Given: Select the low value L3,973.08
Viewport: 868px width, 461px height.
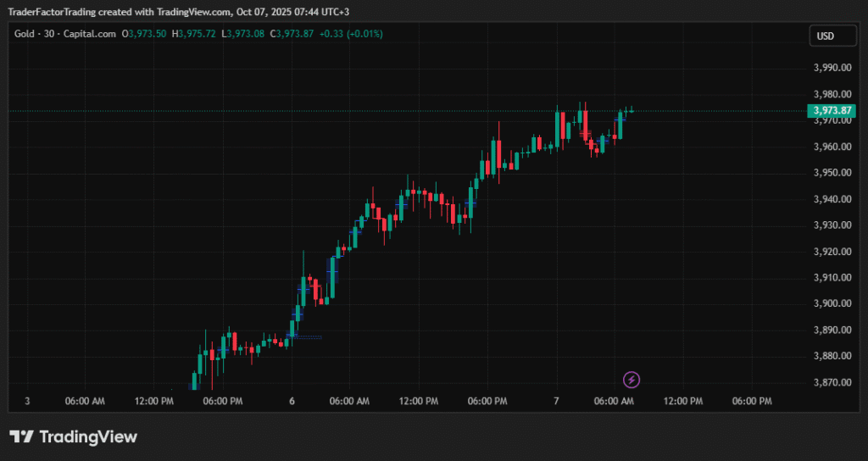Looking at the screenshot, I should coord(242,34).
